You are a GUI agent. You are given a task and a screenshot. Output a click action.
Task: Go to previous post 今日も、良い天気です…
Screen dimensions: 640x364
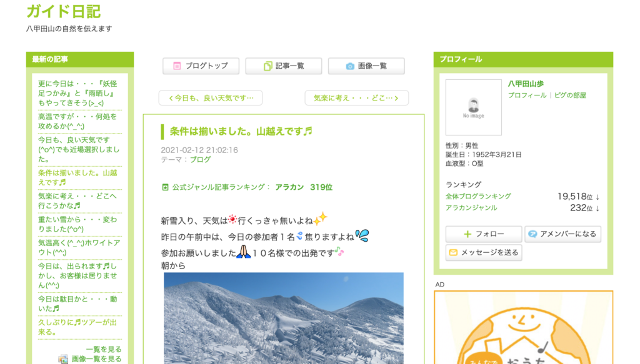[x=211, y=98]
